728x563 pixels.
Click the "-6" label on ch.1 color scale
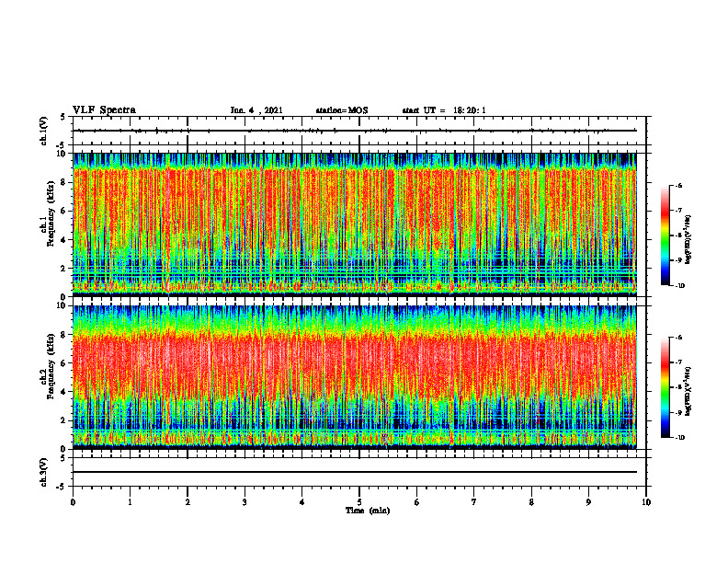click(x=678, y=185)
